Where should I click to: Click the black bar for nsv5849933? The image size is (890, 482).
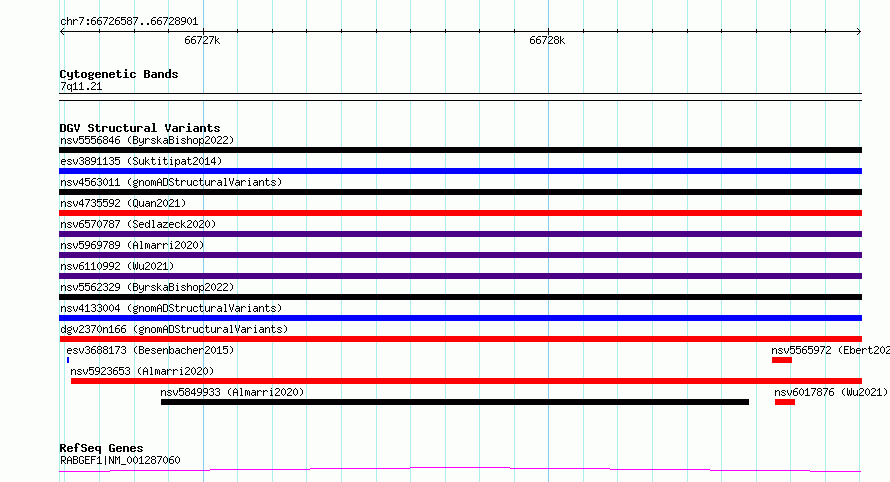(455, 402)
